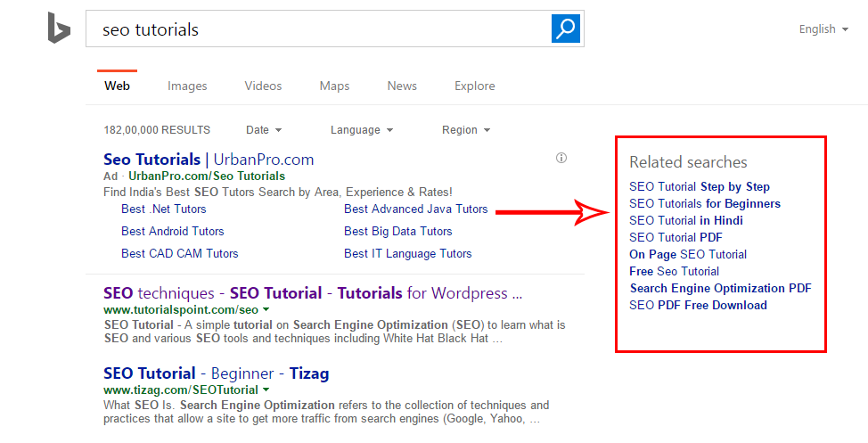
Task: Select related search On Page SEO Tutorial
Action: click(688, 255)
